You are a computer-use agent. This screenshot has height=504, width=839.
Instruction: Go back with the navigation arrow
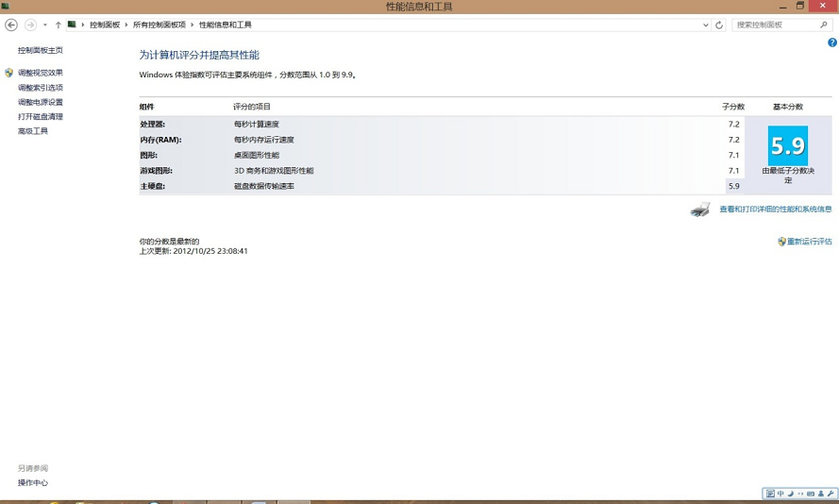coord(11,25)
